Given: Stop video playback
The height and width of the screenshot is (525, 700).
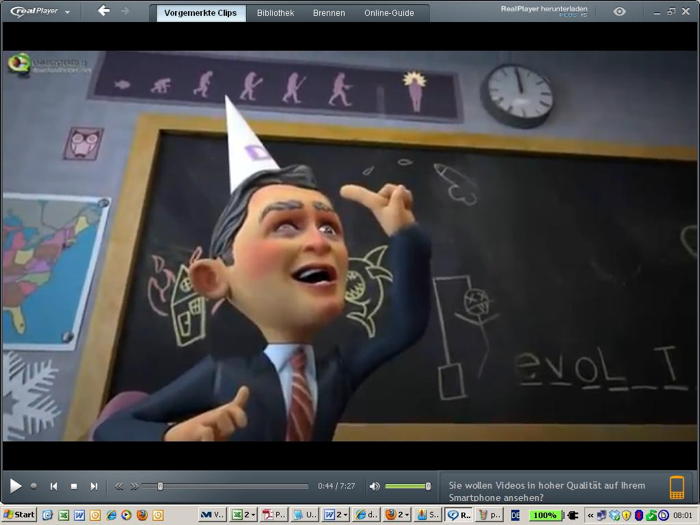Looking at the screenshot, I should 74,486.
